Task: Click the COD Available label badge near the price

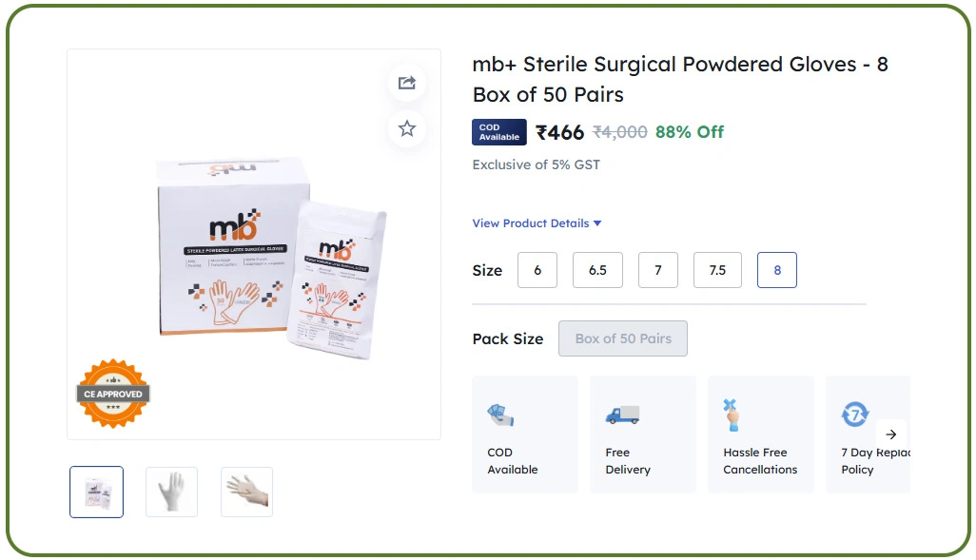Action: (498, 132)
